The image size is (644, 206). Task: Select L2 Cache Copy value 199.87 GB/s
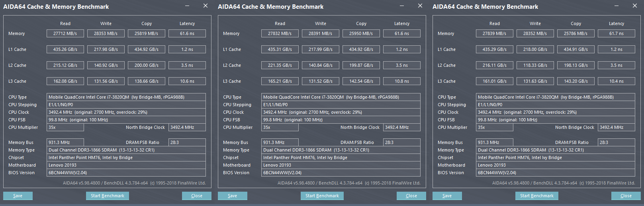361,65
